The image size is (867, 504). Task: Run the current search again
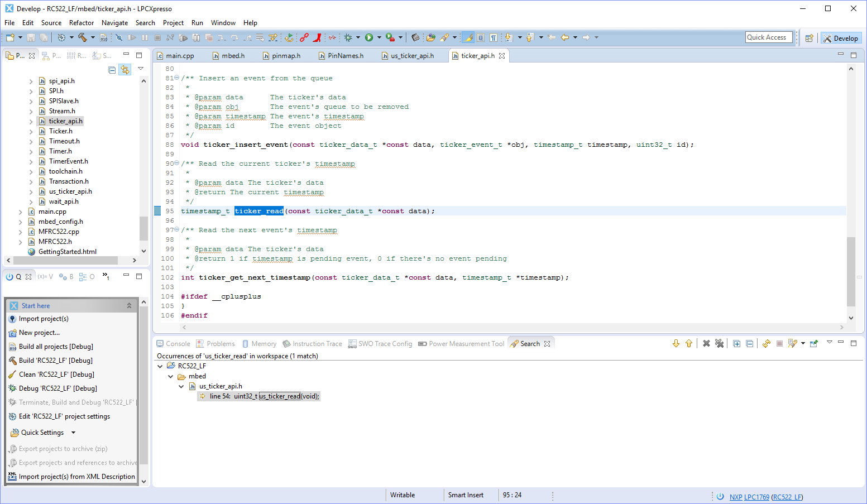(x=767, y=343)
